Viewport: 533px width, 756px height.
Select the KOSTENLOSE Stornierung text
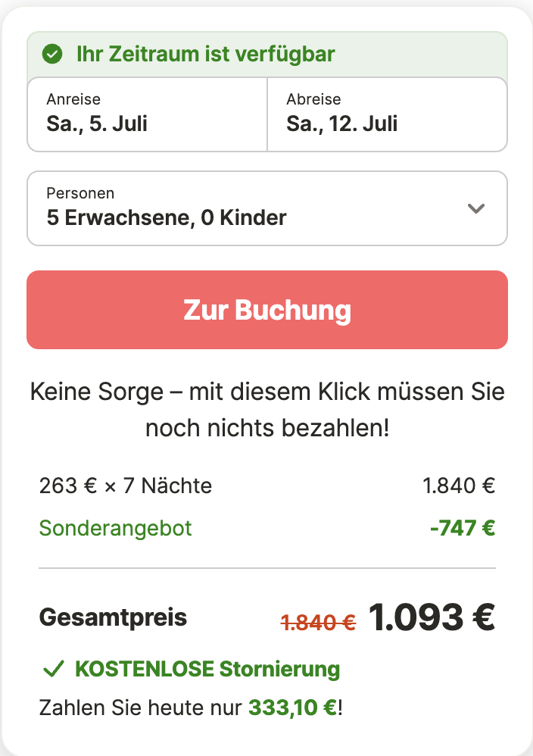(x=207, y=669)
